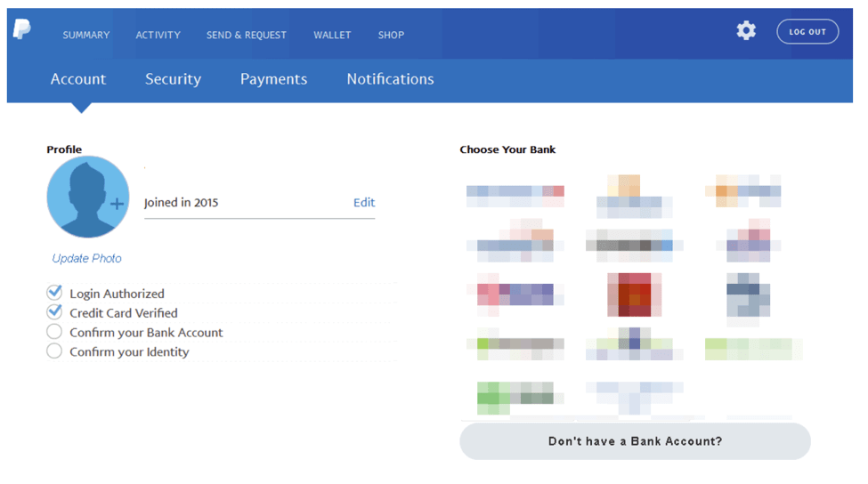Switch to the Payments tab
The width and height of the screenshot is (868, 484).
[x=273, y=79]
